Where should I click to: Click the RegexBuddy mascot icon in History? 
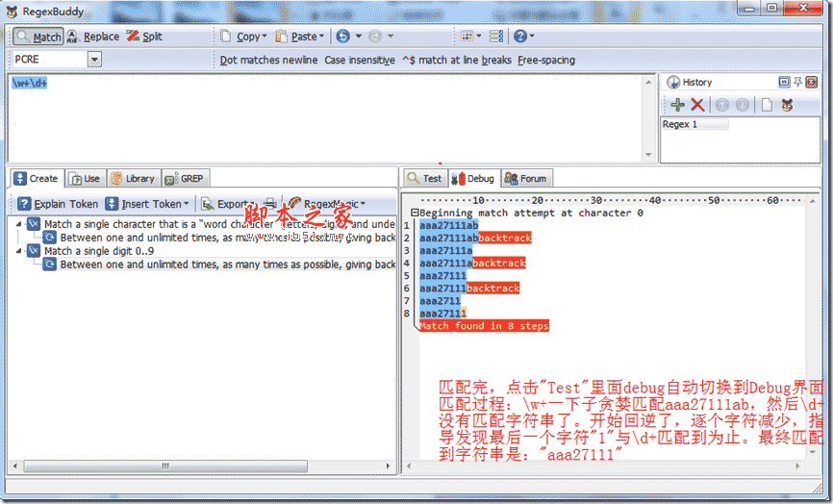pyautogui.click(x=788, y=105)
